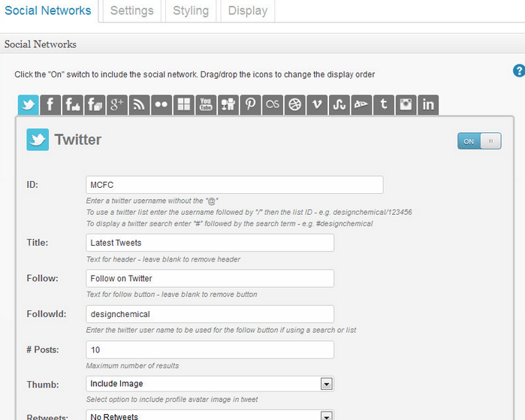Switch to the Display tab

click(x=248, y=11)
